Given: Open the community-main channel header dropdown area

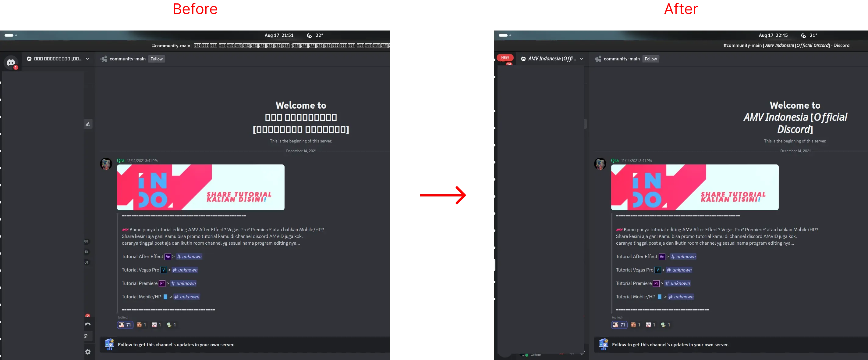Looking at the screenshot, I should pyautogui.click(x=127, y=59).
